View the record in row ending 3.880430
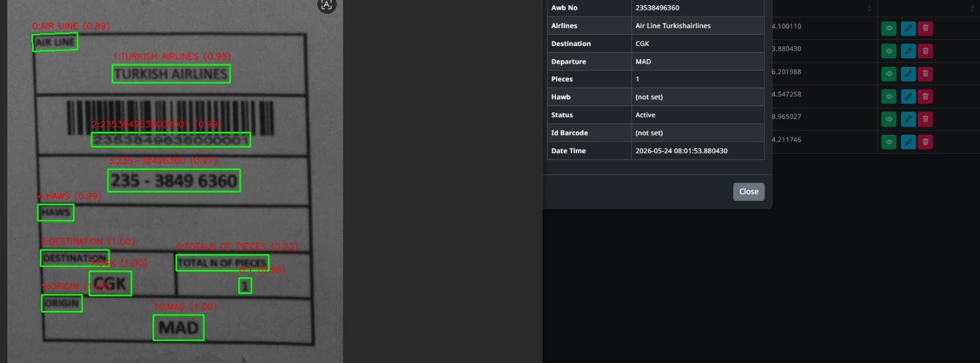The height and width of the screenshot is (363, 980). pos(889,51)
